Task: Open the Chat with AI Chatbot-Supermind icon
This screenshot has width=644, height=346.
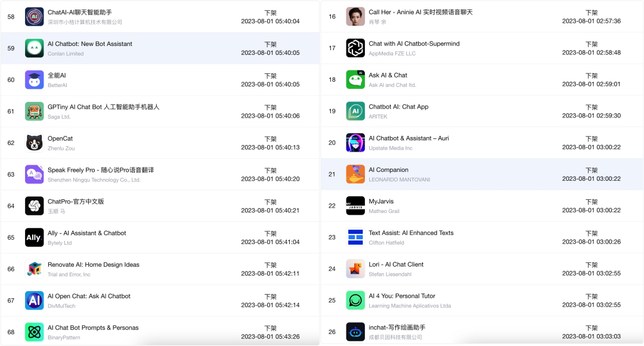Action: pos(355,48)
